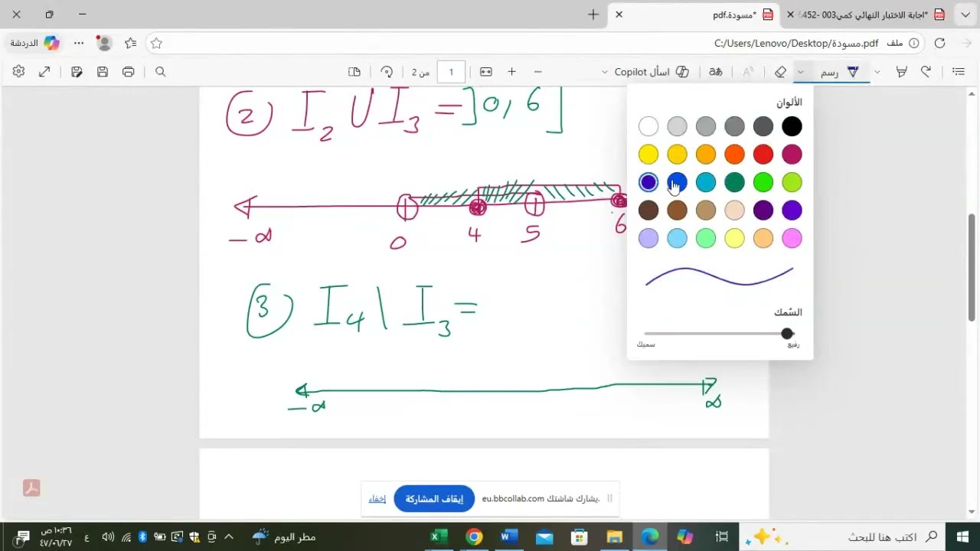The width and height of the screenshot is (980, 551).
Task: Enter full screen mode
Action: pos(44,72)
